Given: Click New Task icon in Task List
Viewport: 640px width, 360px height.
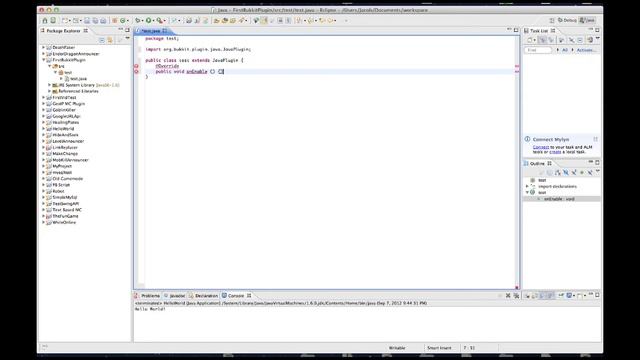Looking at the screenshot, I should pos(530,40).
